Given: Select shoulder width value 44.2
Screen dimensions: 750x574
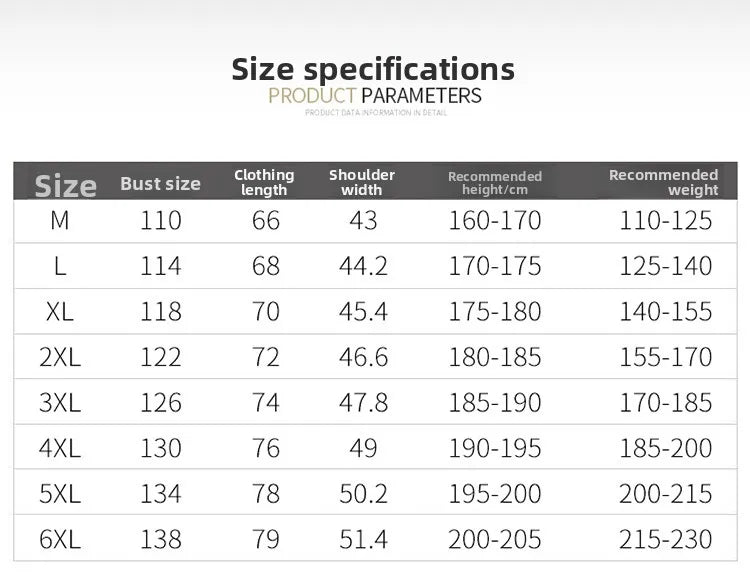Looking at the screenshot, I should (363, 267).
